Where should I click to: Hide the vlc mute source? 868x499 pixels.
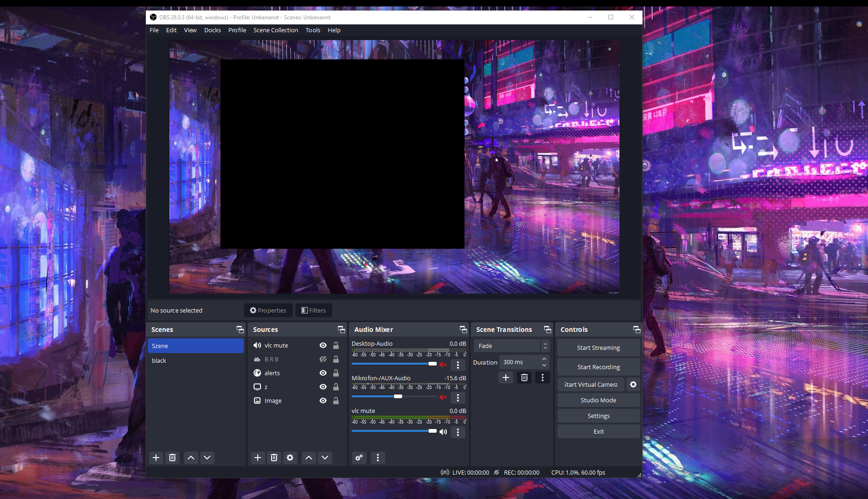click(323, 345)
